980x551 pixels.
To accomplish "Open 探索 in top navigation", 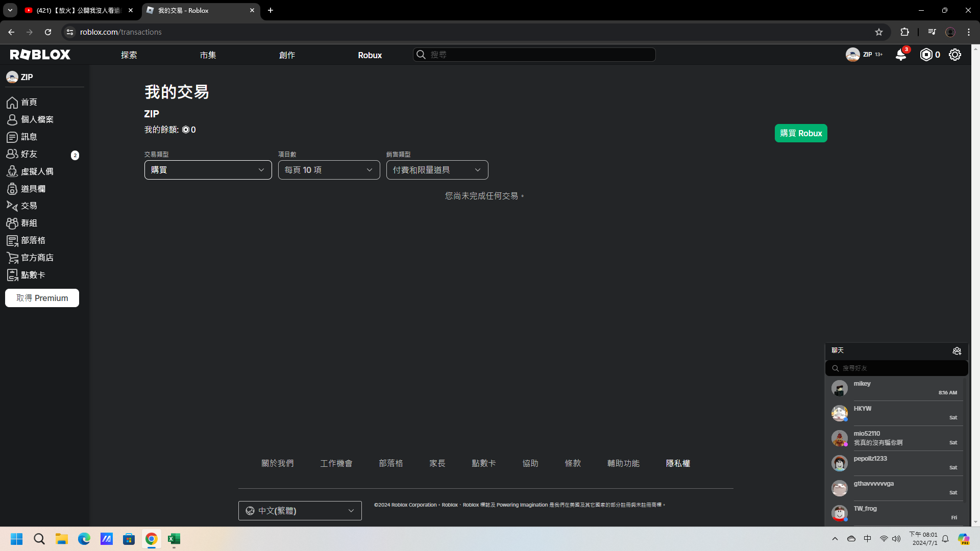I will click(x=129, y=55).
